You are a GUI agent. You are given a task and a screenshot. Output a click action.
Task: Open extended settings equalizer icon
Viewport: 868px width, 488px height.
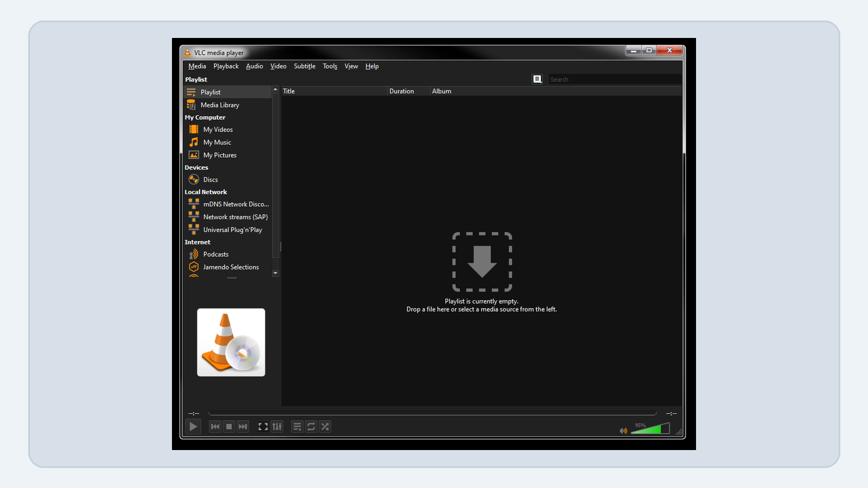277,427
